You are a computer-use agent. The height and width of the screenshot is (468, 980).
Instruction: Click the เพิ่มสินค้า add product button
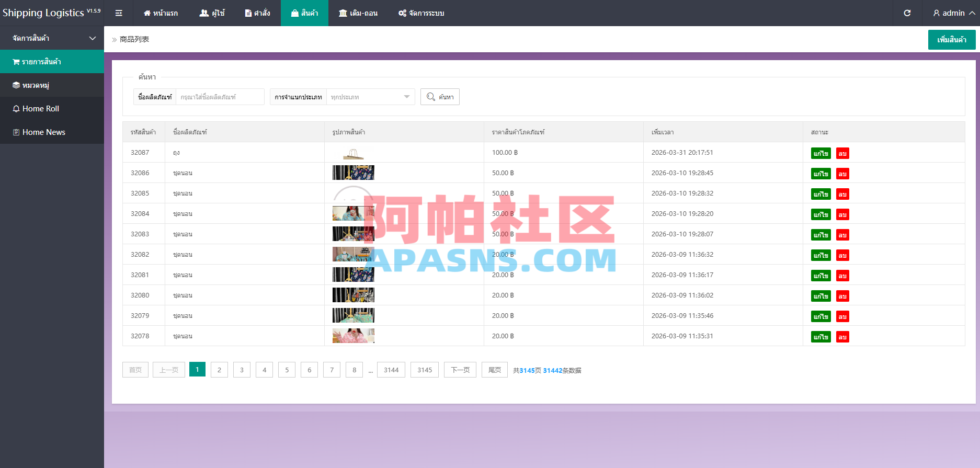(952, 40)
